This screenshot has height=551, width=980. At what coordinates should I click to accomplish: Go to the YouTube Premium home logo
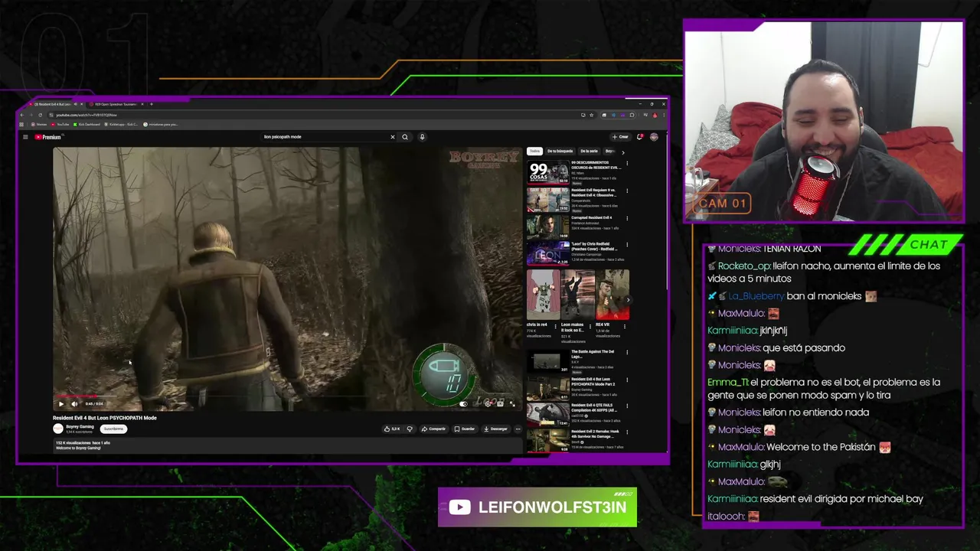coord(47,137)
